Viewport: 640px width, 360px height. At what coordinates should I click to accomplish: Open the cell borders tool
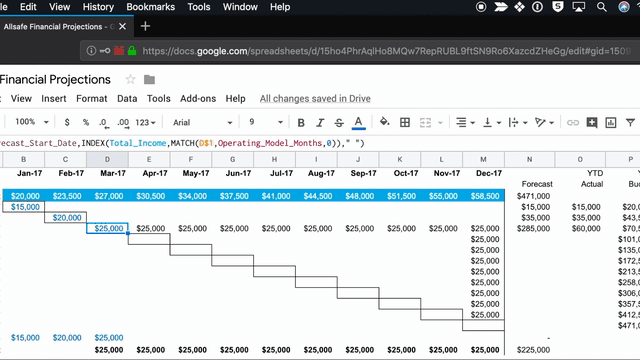(405, 122)
